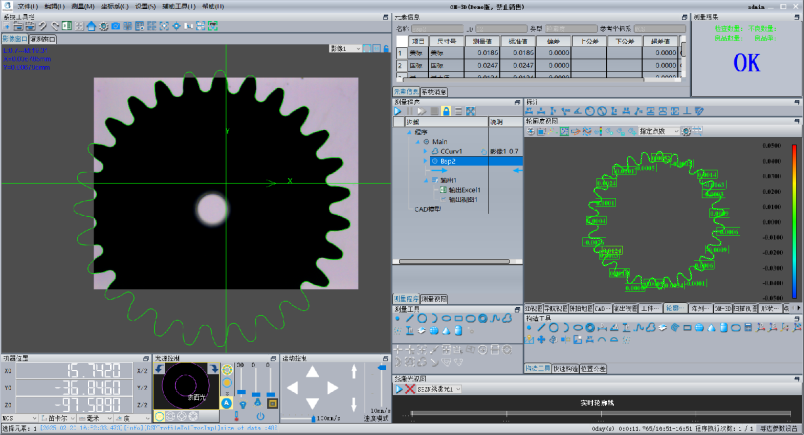Open the 指定点数 dropdown in profile view
The width and height of the screenshot is (804, 435).
660,131
